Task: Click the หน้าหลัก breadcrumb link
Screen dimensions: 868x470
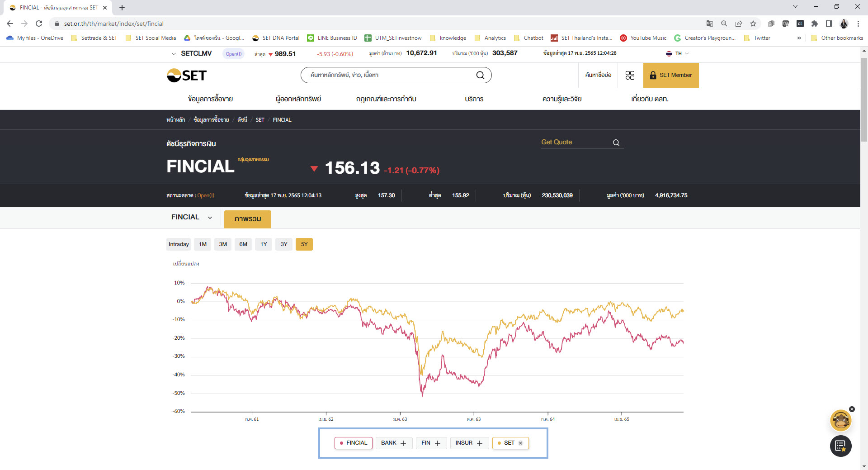Action: pos(175,119)
